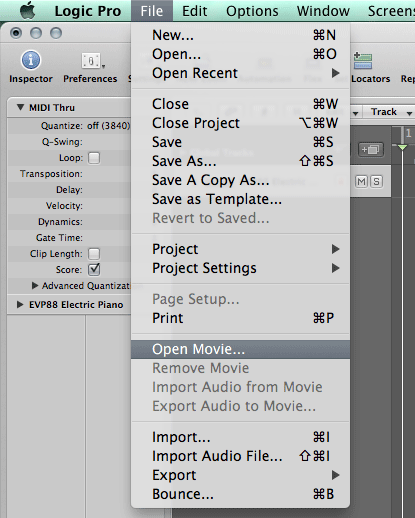This screenshot has height=518, width=415.
Task: Solo the track with S button
Action: 376,182
